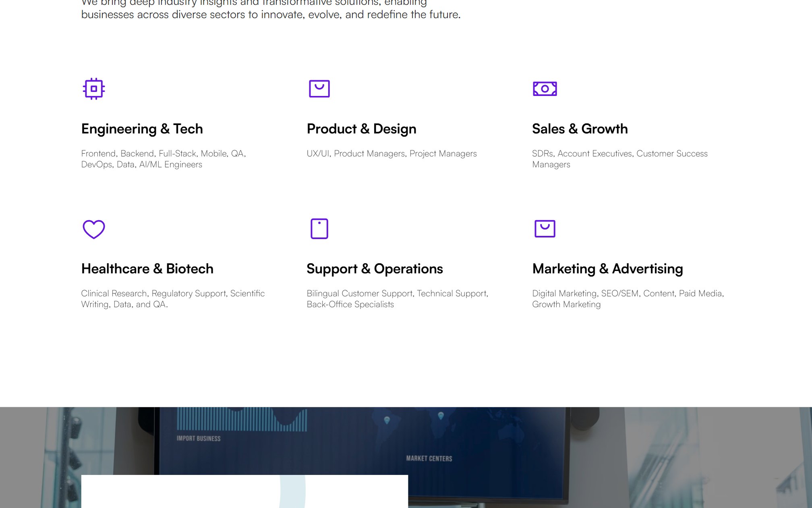Click the 'Clinical Research, Regulatory Support' description
Screen dimensions: 812x508
tap(173, 299)
